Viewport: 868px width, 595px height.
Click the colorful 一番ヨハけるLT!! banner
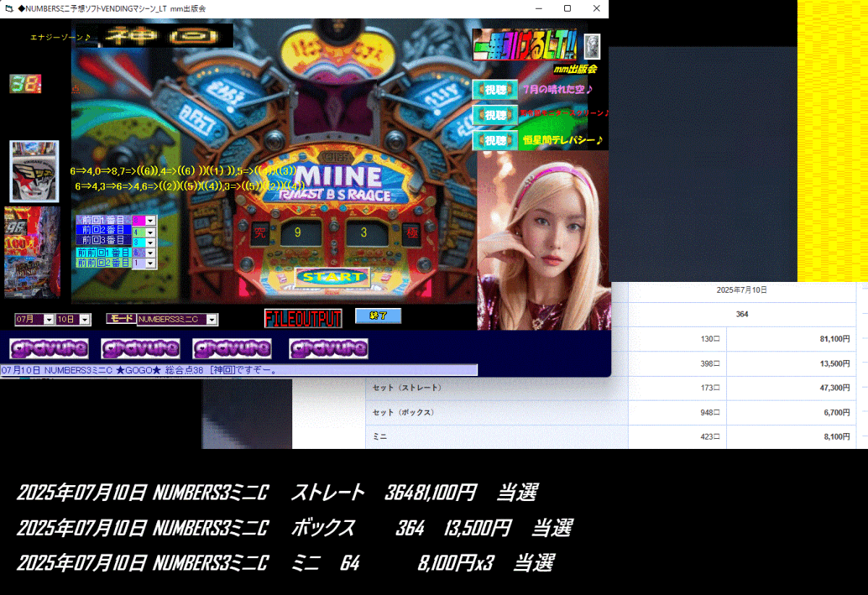pyautogui.click(x=524, y=45)
